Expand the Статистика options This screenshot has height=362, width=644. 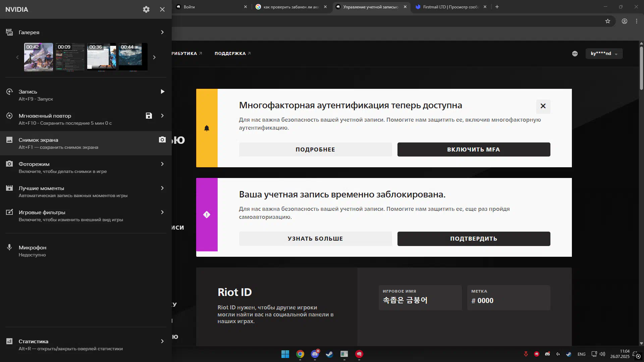162,341
